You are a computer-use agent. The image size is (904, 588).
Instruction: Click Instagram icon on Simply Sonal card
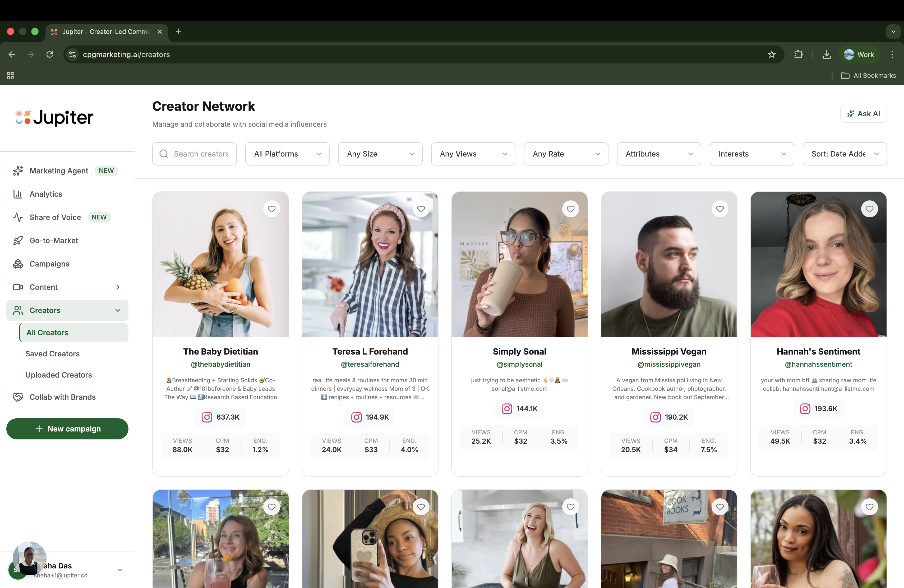507,409
